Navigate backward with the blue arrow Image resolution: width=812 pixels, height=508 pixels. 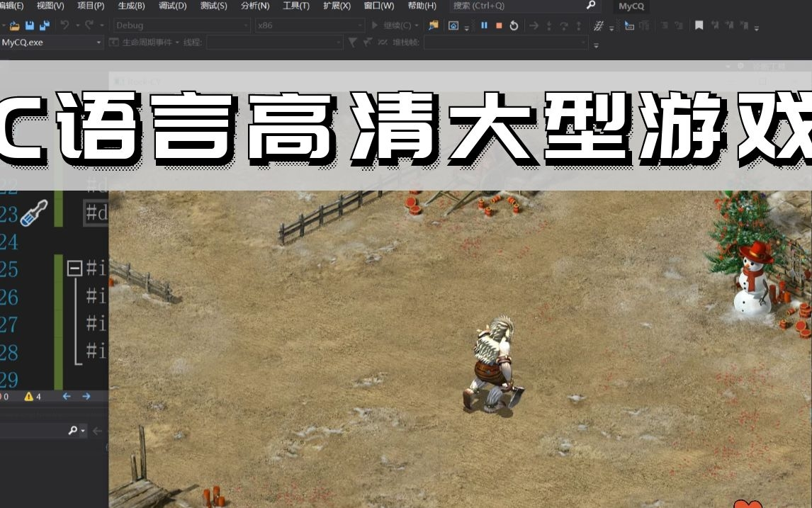point(67,396)
